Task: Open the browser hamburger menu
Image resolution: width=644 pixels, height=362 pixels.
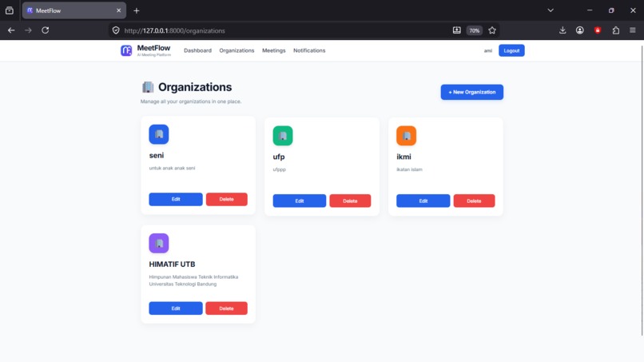Action: [x=633, y=30]
